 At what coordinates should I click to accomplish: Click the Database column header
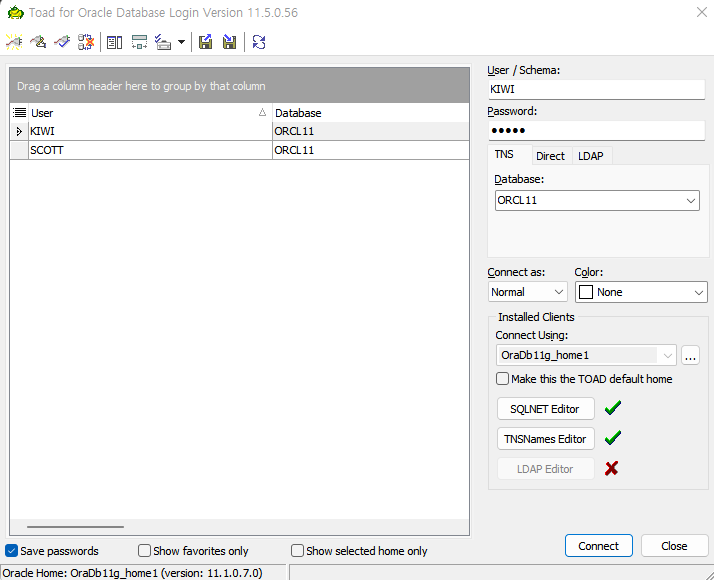[371, 113]
